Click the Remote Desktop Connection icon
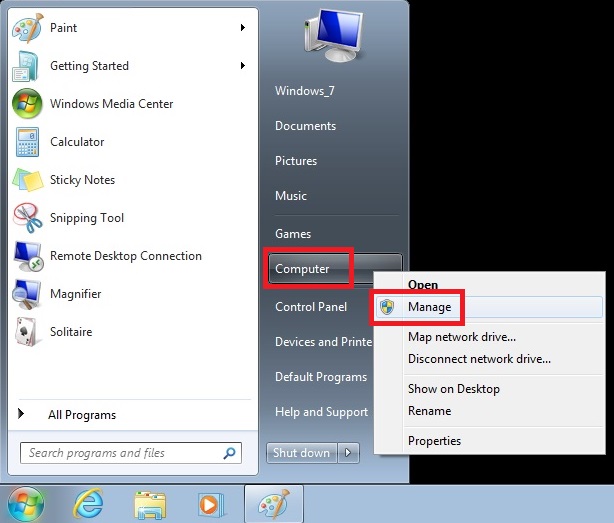The width and height of the screenshot is (614, 523). pyautogui.click(x=28, y=256)
